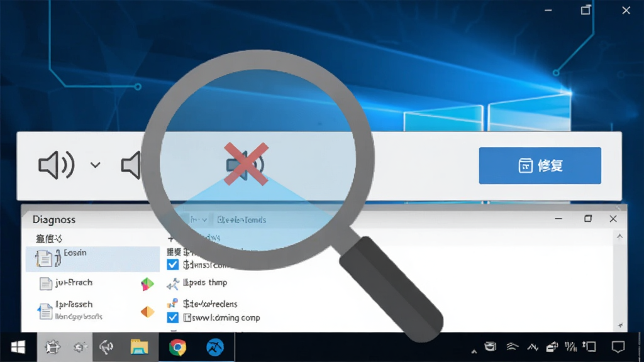Maximize the Diagnoss window

(588, 219)
